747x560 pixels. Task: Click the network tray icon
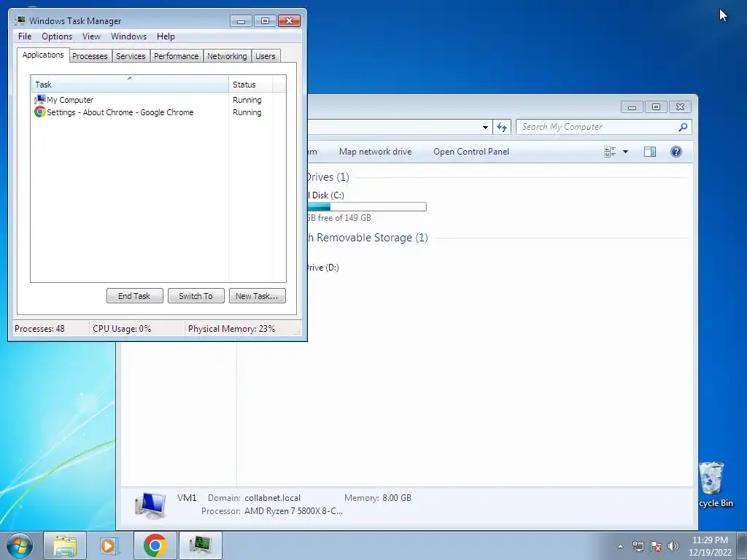point(638,546)
